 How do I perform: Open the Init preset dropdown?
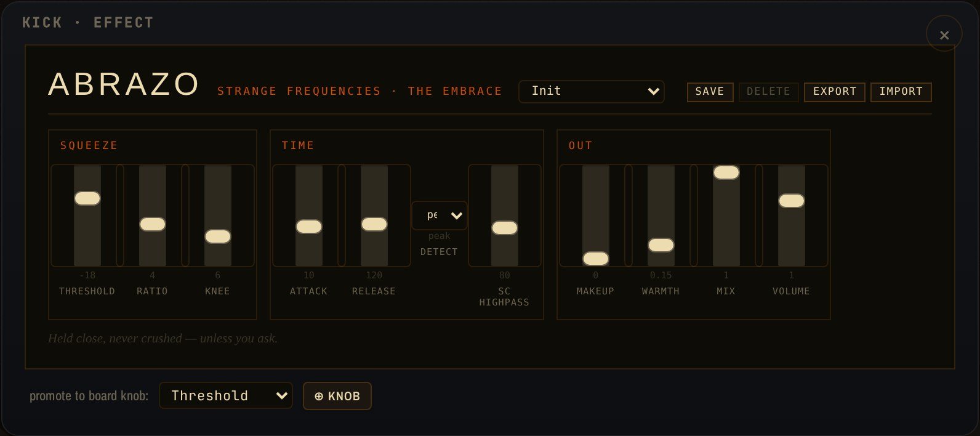pyautogui.click(x=591, y=91)
